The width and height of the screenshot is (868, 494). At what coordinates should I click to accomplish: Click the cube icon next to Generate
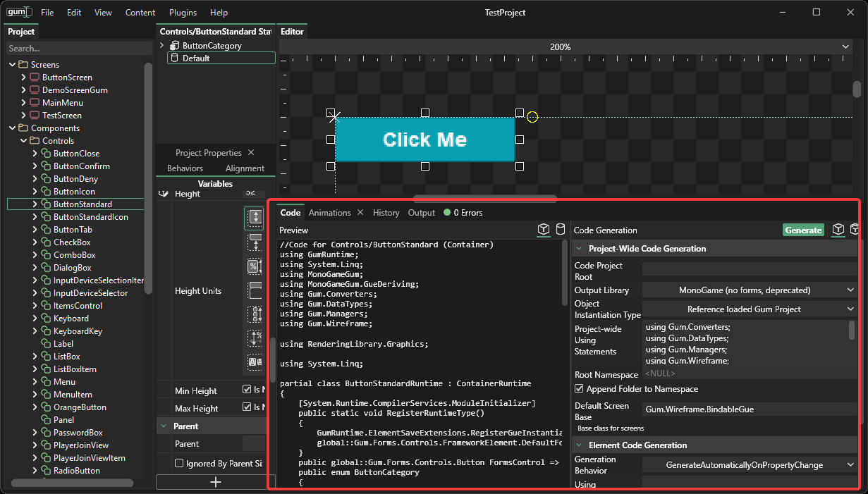[x=838, y=230]
